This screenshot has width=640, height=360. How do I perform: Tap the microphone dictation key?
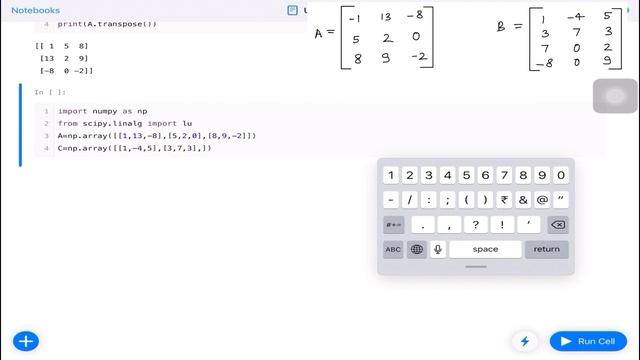click(438, 249)
